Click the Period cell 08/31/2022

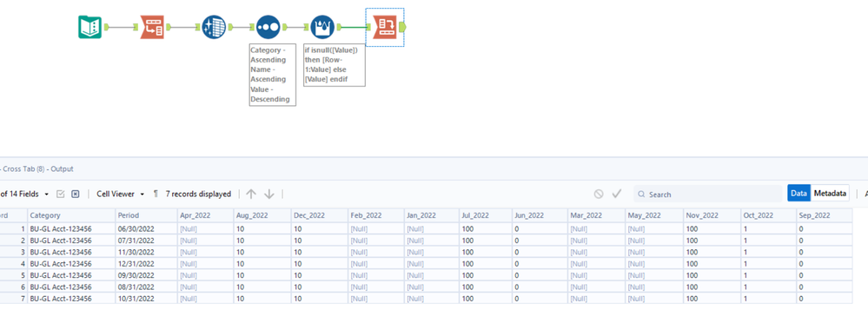click(146, 287)
